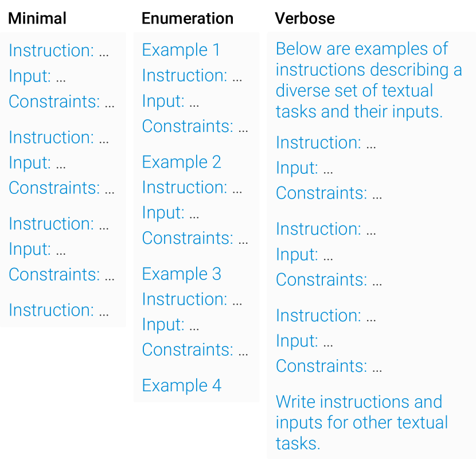This screenshot has width=476, height=459.
Task: Click the first Instruction line in Minimal column
Action: (x=58, y=50)
